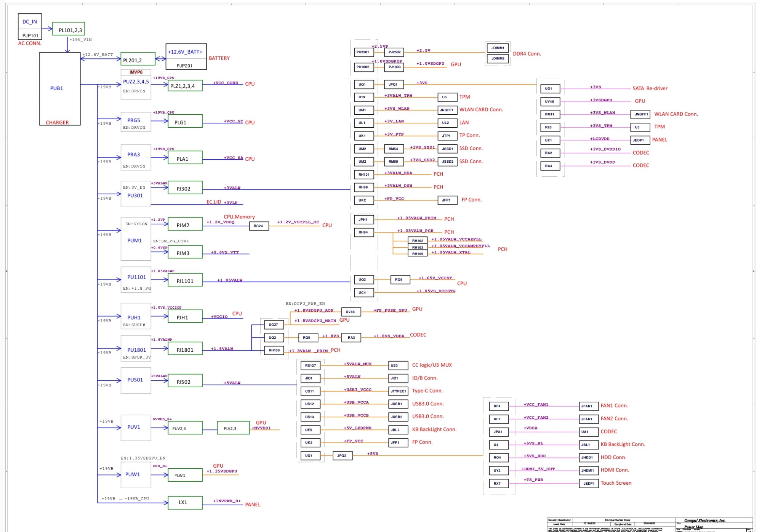Select the PL101,2,3 inductor block

(69, 29)
